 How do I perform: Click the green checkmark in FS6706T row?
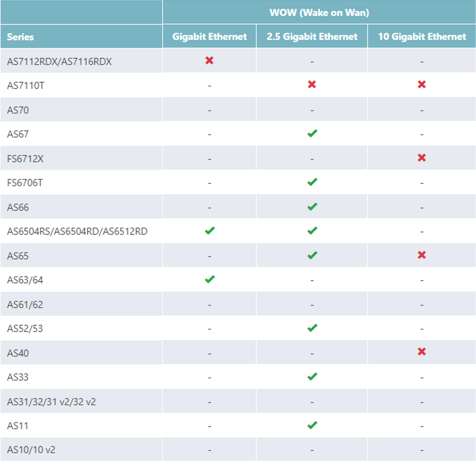312,182
